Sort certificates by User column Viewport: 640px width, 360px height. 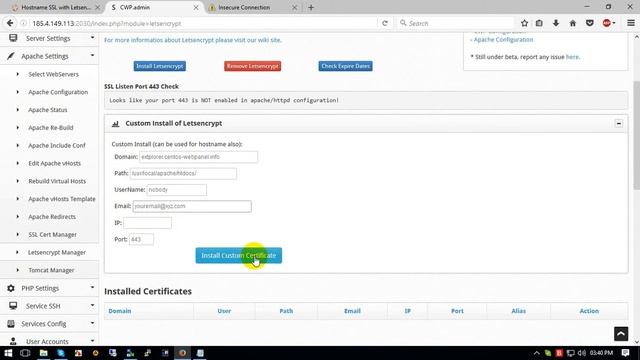click(x=224, y=311)
